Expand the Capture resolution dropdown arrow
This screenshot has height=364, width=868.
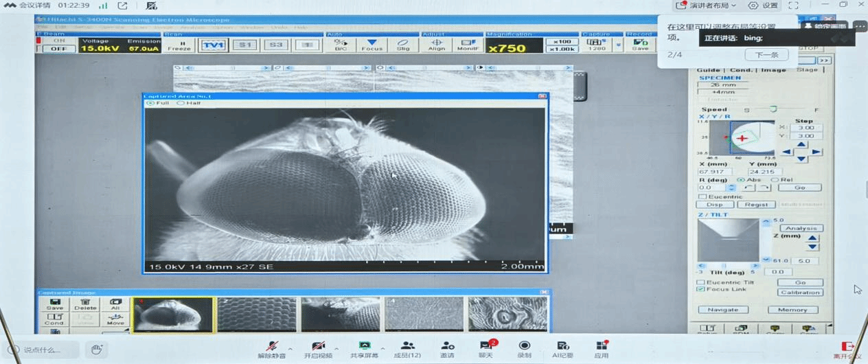click(618, 45)
